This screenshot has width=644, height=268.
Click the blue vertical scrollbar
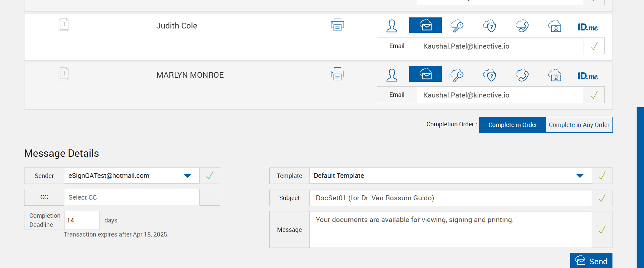click(640, 188)
